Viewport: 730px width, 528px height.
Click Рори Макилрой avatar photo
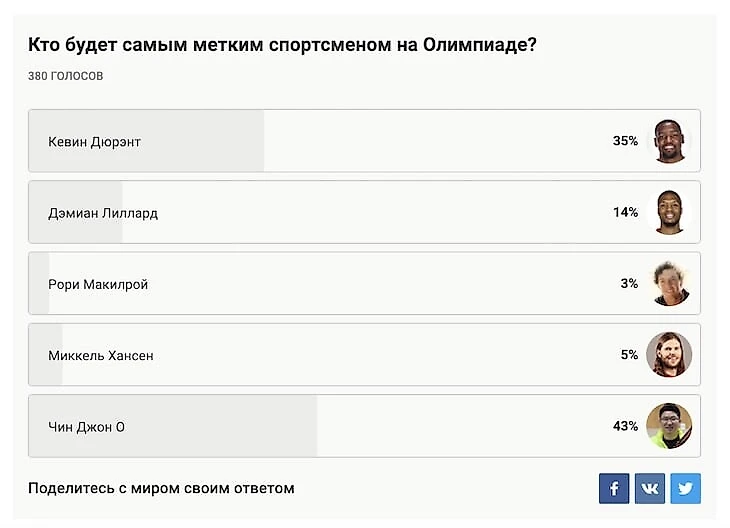pos(669,283)
